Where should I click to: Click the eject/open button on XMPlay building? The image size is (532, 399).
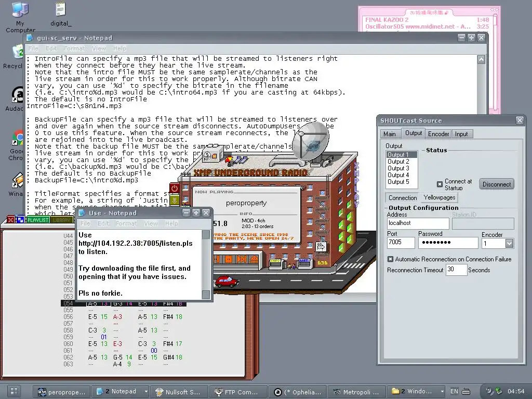tap(254, 260)
